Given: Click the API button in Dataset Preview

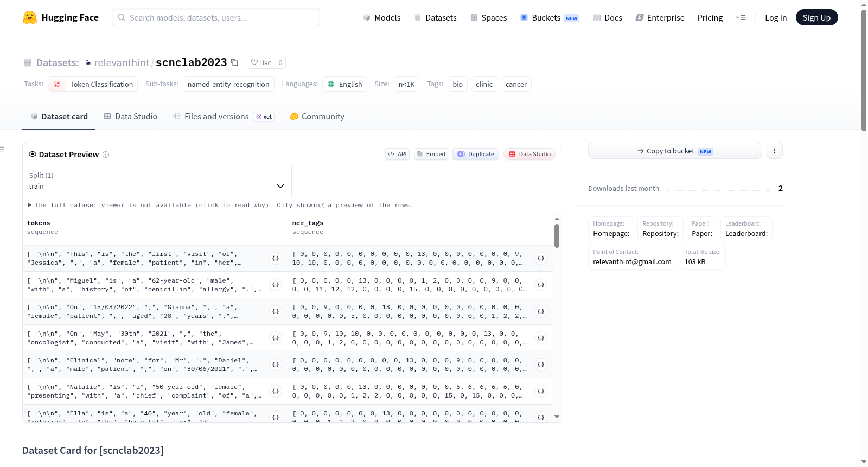Looking at the screenshot, I should [x=397, y=154].
